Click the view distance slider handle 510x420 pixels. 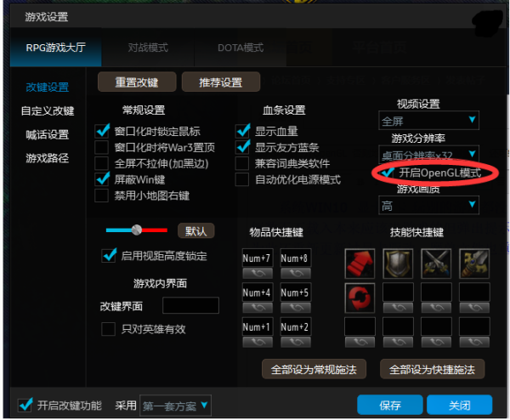click(x=137, y=230)
